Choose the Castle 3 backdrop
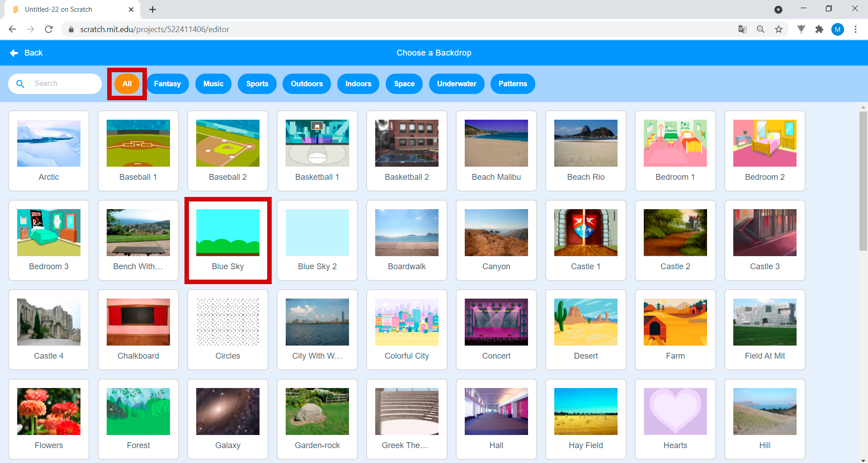 click(x=765, y=240)
